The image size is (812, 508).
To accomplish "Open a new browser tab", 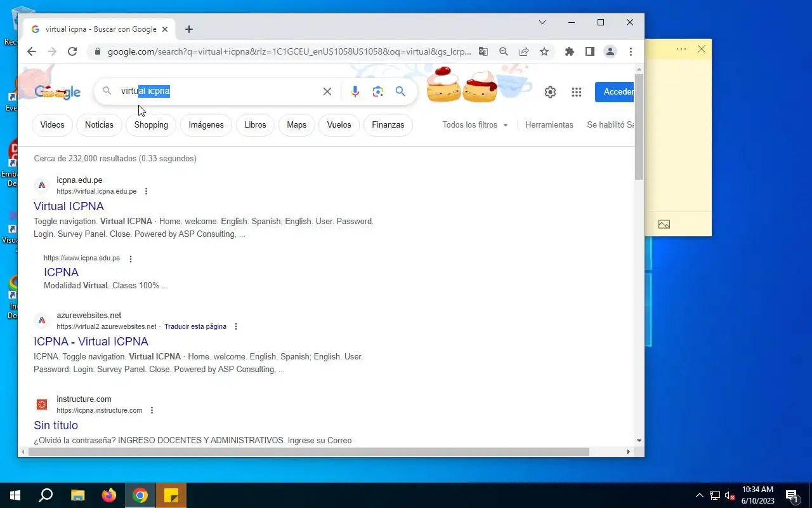I will point(189,29).
